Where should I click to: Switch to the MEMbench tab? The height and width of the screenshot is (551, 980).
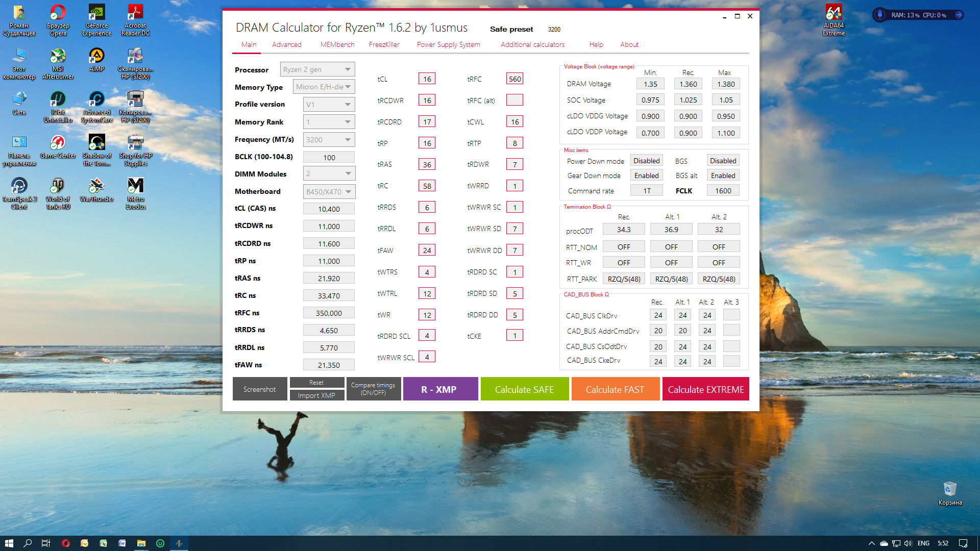[x=337, y=44]
